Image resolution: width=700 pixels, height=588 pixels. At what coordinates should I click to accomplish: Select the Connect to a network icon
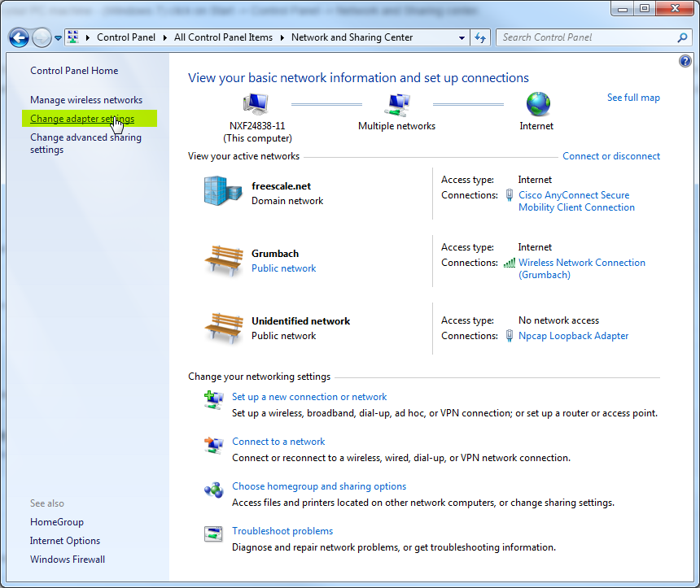[x=212, y=445]
